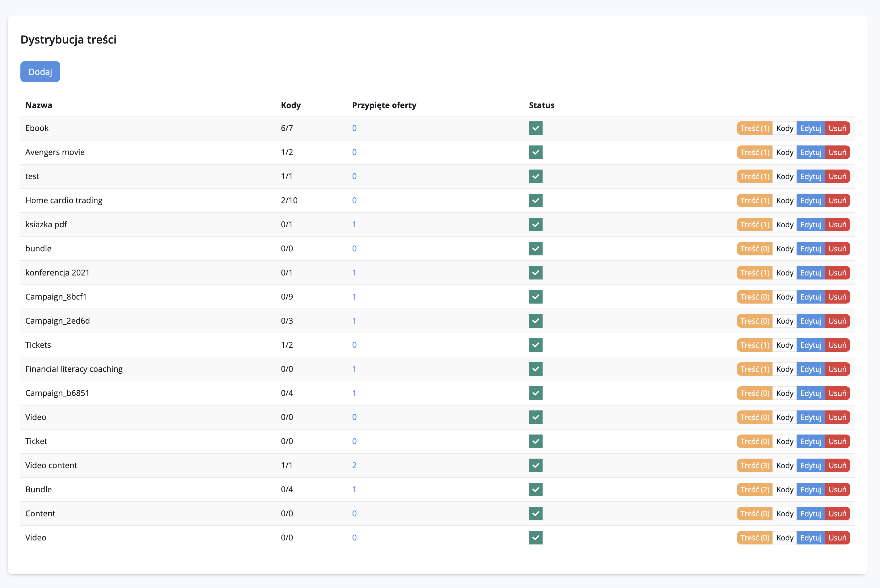Click pinned offers count for Ebook

[x=354, y=128]
